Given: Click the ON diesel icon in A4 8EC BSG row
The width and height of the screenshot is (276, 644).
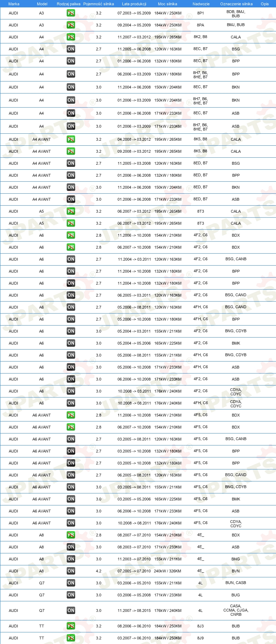Looking at the screenshot, I should [71, 49].
